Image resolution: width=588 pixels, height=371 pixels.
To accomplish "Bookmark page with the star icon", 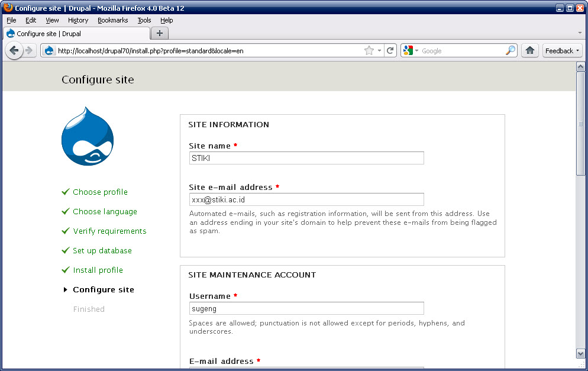I will 369,51.
